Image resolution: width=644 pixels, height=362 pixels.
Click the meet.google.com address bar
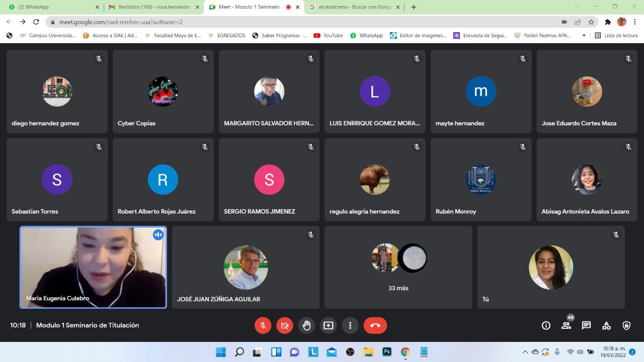pos(302,22)
